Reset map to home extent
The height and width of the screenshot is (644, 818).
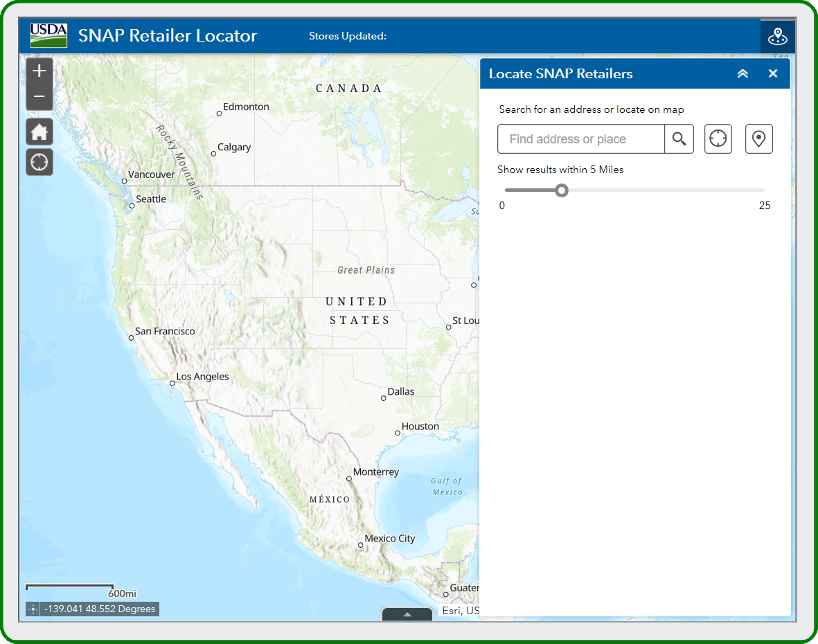coord(39,132)
